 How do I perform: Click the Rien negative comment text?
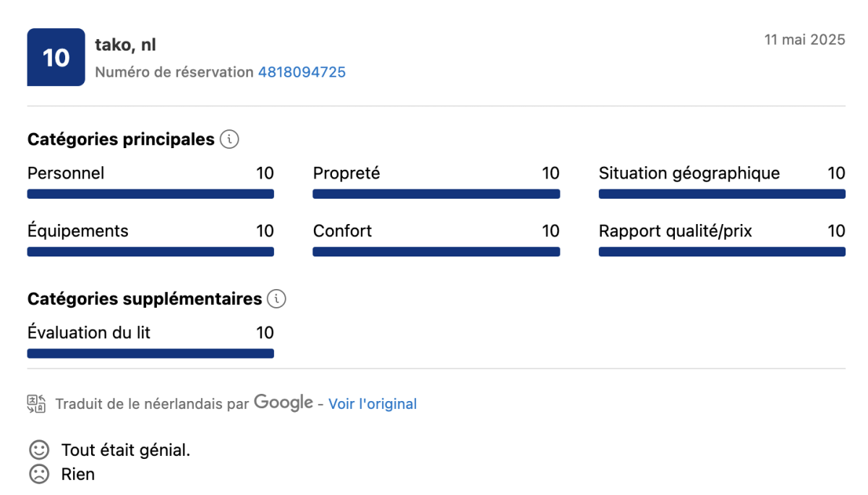tap(78, 474)
